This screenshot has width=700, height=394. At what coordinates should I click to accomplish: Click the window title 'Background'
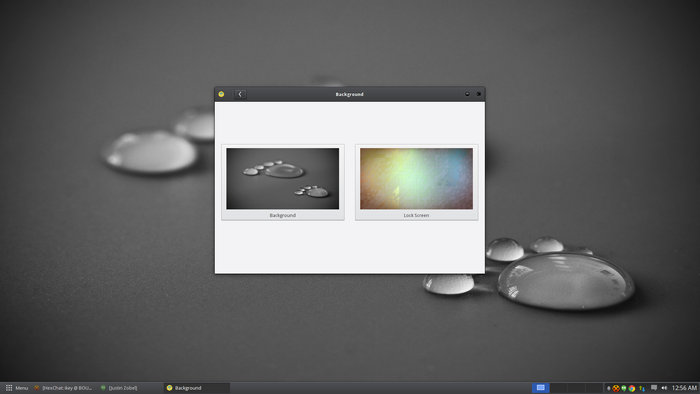(350, 94)
